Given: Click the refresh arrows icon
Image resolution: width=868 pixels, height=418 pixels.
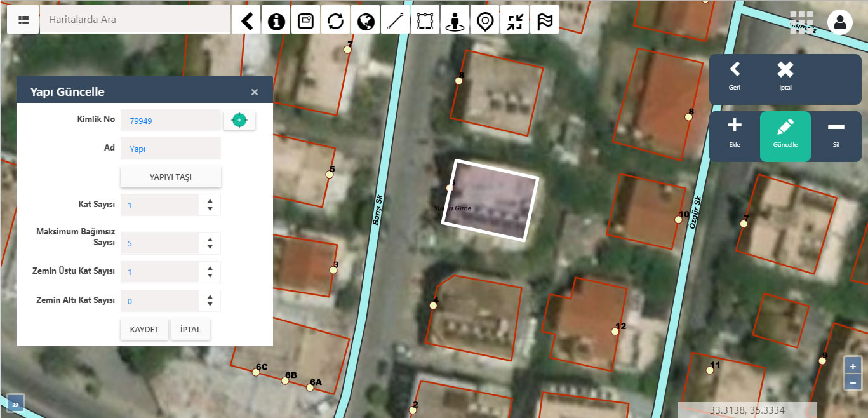Looking at the screenshot, I should (336, 20).
